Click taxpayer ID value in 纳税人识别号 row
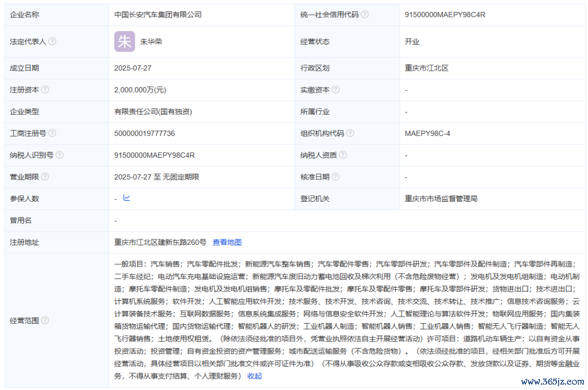This screenshot has width=588, height=390. (155, 155)
